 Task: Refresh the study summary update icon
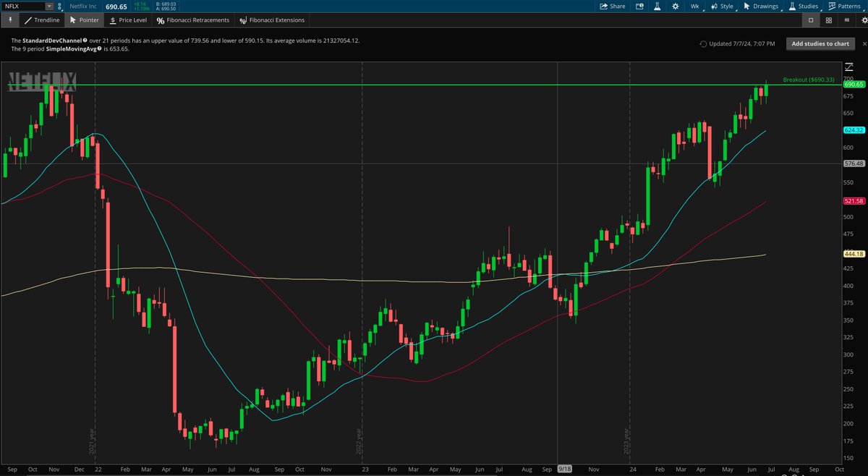tap(703, 44)
